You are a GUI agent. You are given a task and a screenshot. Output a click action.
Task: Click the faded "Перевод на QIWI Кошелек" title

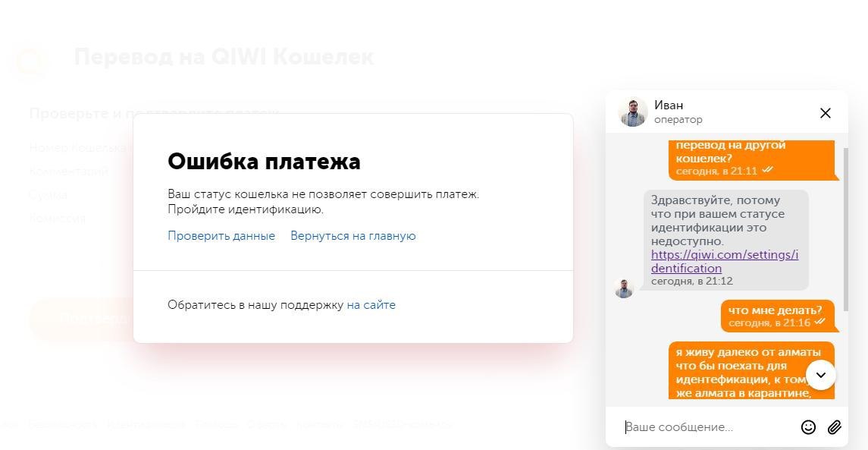(224, 57)
